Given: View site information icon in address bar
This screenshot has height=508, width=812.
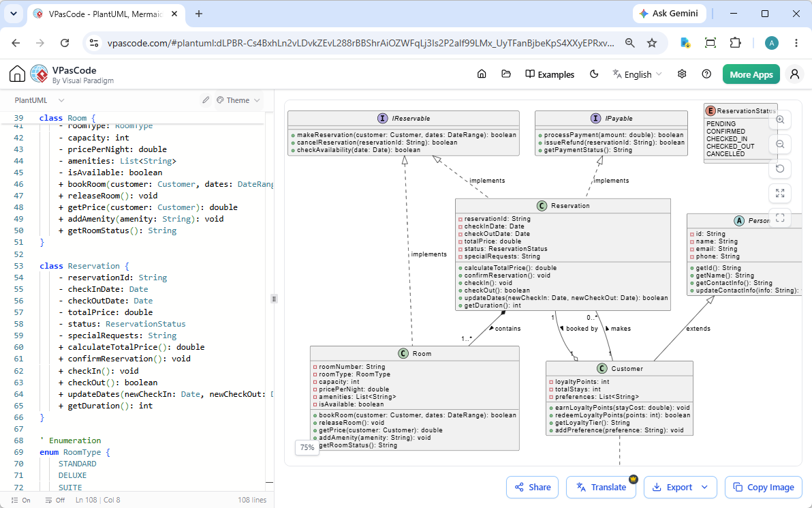Looking at the screenshot, I should pyautogui.click(x=94, y=43).
